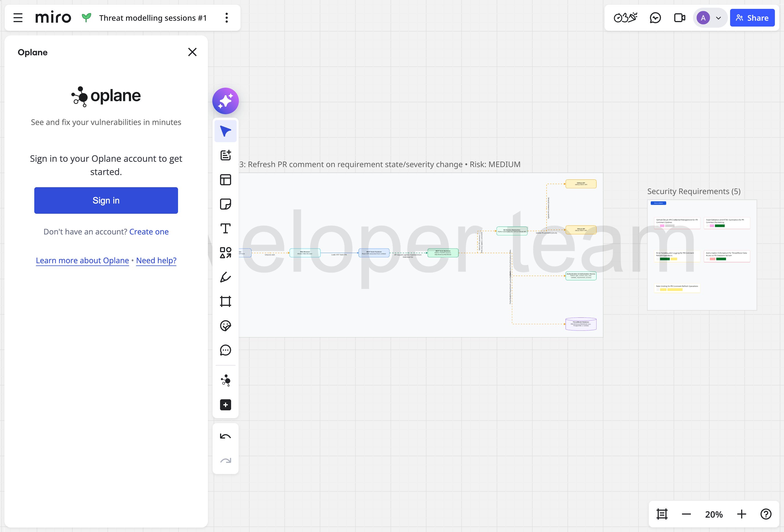Open the Templates tool
The width and height of the screenshot is (784, 532).
pyautogui.click(x=225, y=180)
